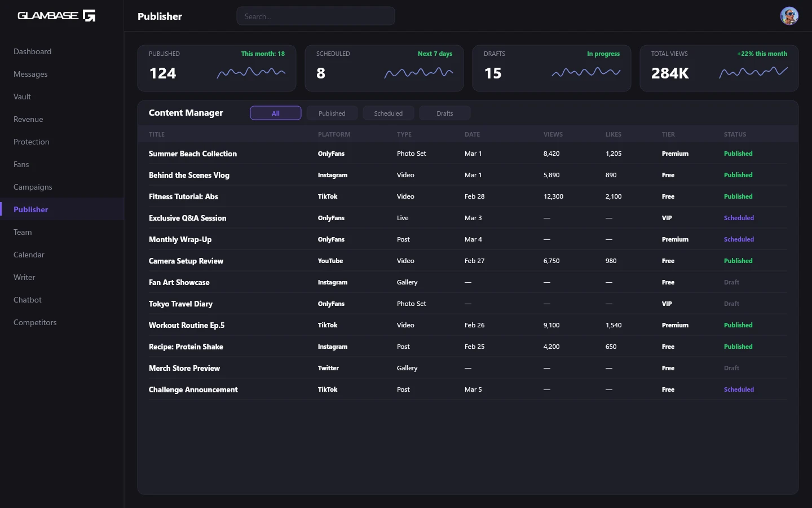Screen dimensions: 812x508
Task: Click the Glambase logo icon
Action: (x=89, y=16)
